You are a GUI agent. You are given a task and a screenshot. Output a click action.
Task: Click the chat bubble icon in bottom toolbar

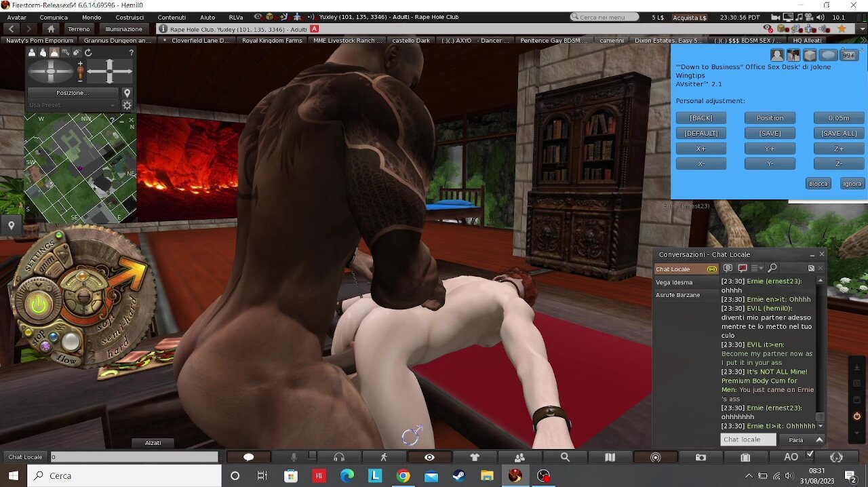(x=248, y=457)
